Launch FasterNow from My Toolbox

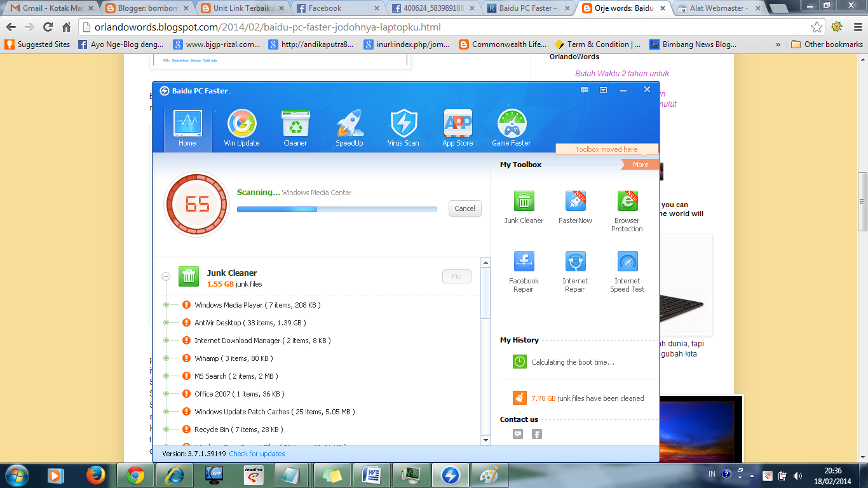click(575, 207)
